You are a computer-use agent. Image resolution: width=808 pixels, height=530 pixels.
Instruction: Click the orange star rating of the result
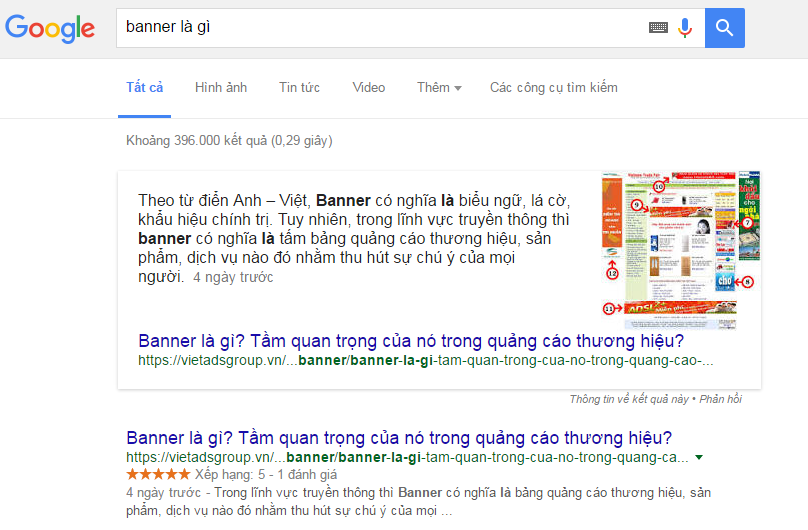pos(158,474)
